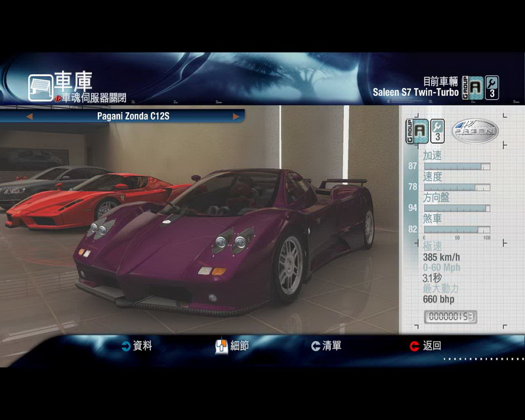Viewport: 525px width, 420px height.
Task: Click the 方向盤 handling stat bar
Action: tap(456, 208)
